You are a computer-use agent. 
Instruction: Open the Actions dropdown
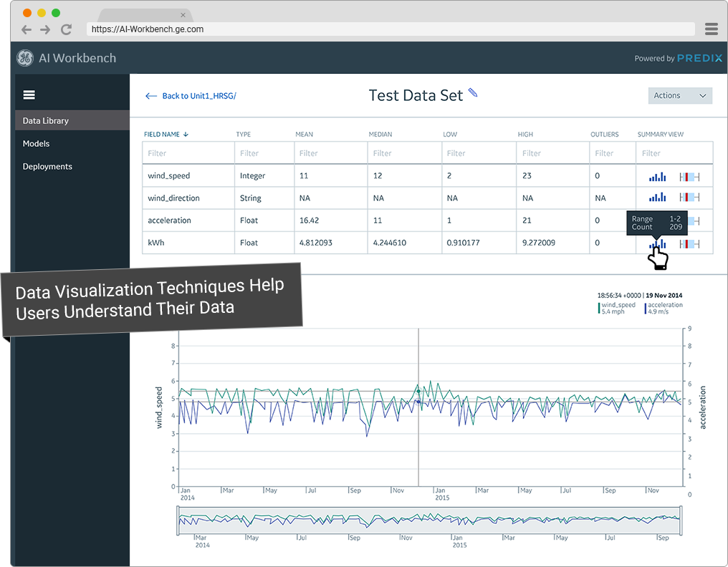[x=680, y=96]
